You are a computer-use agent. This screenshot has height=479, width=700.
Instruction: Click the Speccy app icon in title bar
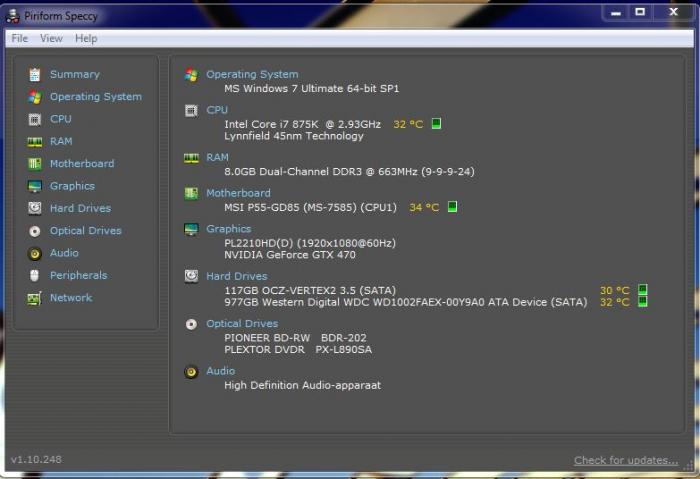pos(12,16)
